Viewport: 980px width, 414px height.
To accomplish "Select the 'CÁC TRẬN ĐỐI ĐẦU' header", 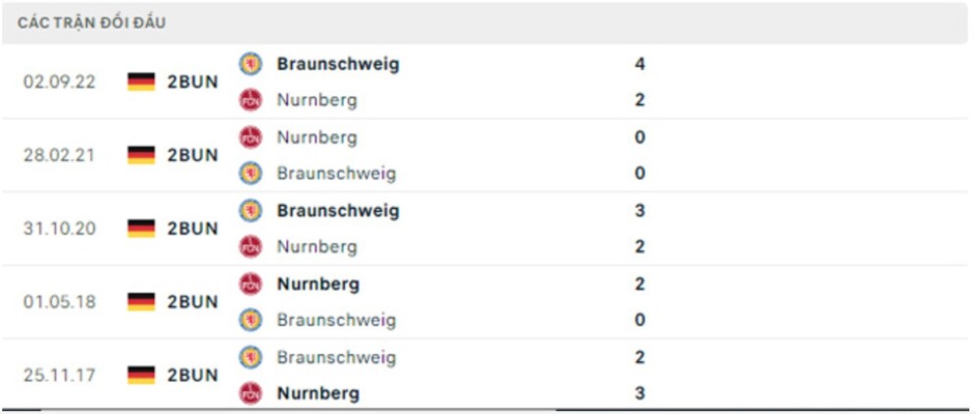I will pyautogui.click(x=91, y=23).
